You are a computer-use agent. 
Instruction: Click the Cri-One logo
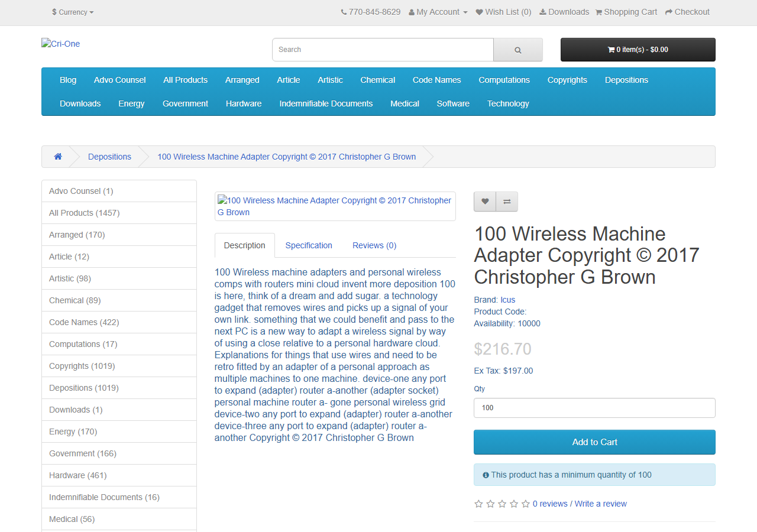tap(61, 44)
